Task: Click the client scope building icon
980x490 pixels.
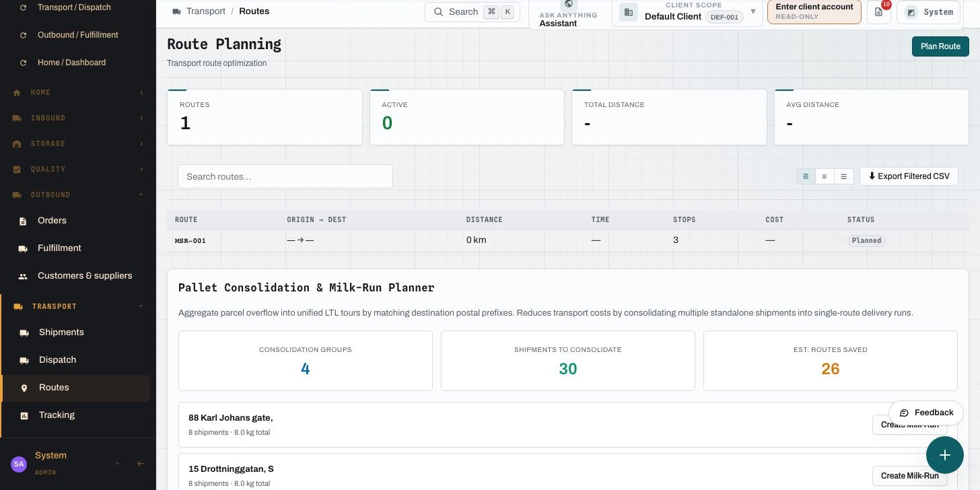Action: click(629, 12)
